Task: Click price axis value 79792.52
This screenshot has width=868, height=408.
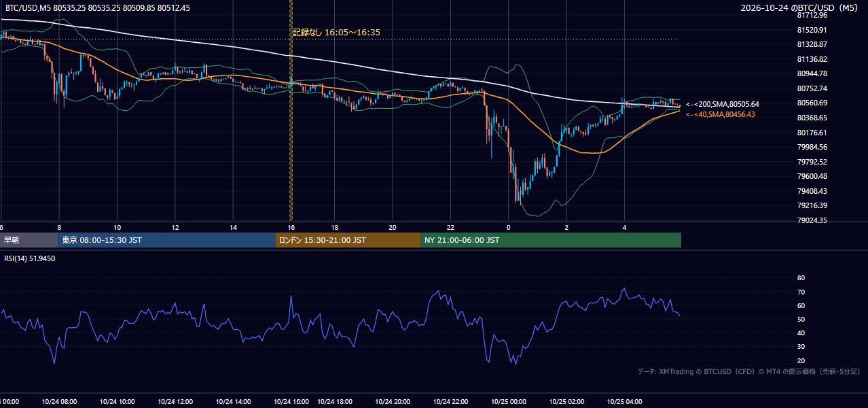Action: click(812, 162)
